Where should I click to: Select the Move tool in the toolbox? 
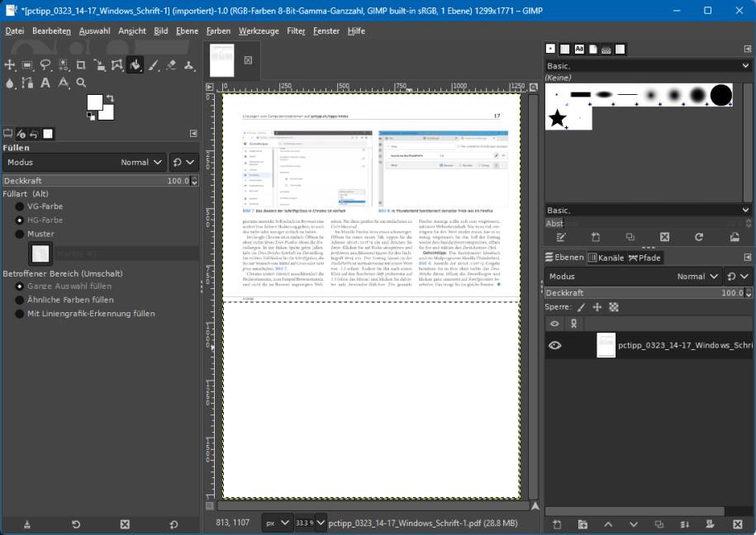click(x=11, y=65)
